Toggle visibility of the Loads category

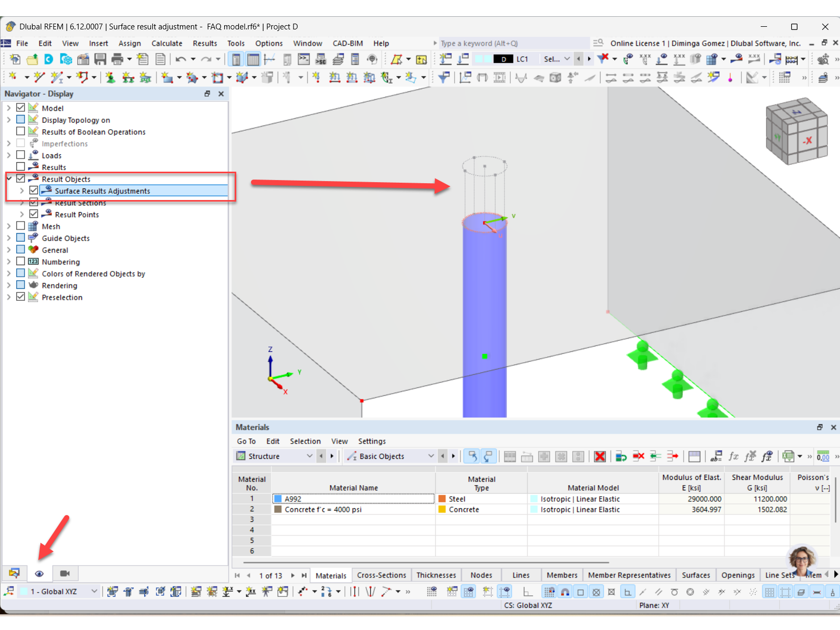(x=20, y=154)
